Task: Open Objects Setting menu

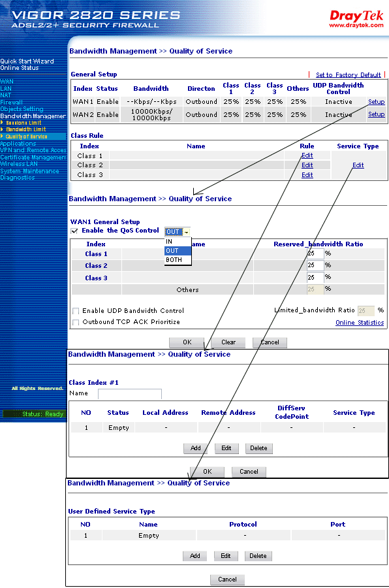Action: tap(22, 109)
